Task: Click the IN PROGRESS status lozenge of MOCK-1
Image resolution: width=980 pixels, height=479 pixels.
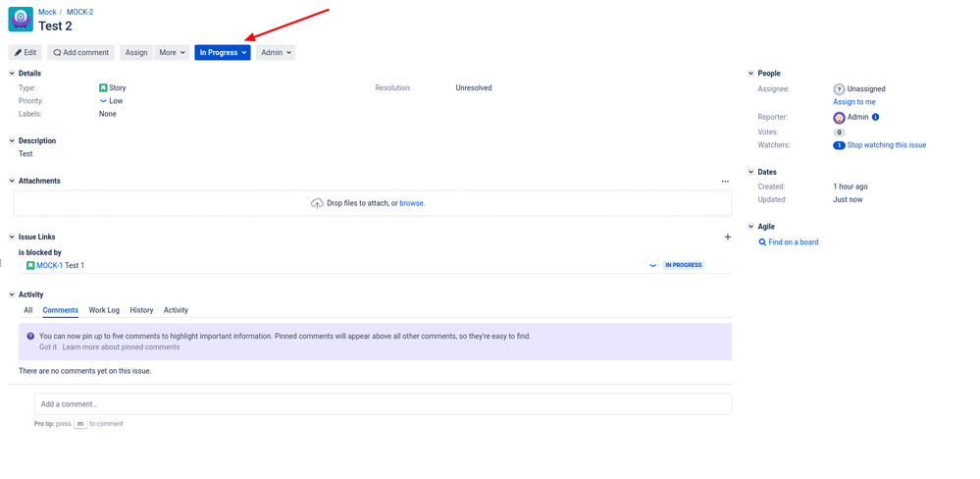Action: point(684,265)
